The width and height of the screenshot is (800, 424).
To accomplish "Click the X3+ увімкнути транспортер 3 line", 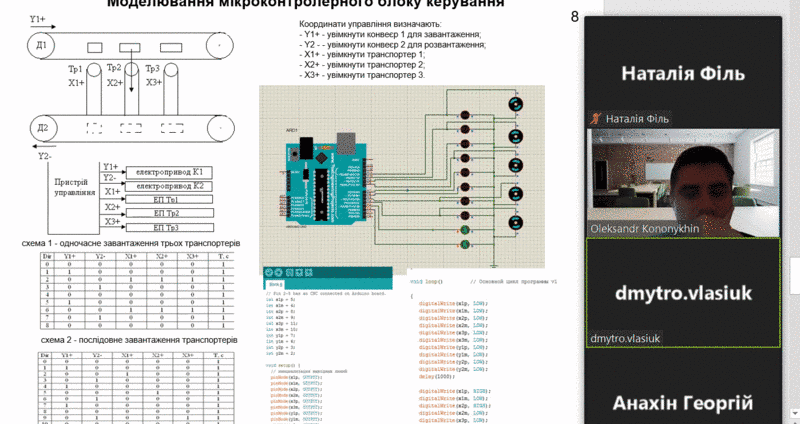I will click(x=362, y=75).
